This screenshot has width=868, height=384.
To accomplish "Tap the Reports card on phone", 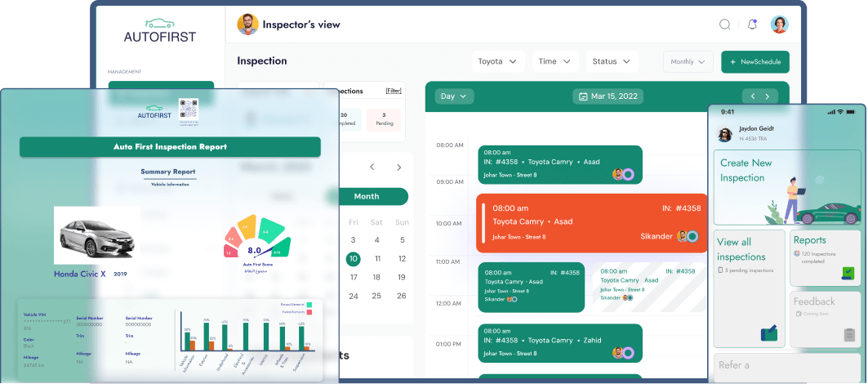I will (826, 257).
